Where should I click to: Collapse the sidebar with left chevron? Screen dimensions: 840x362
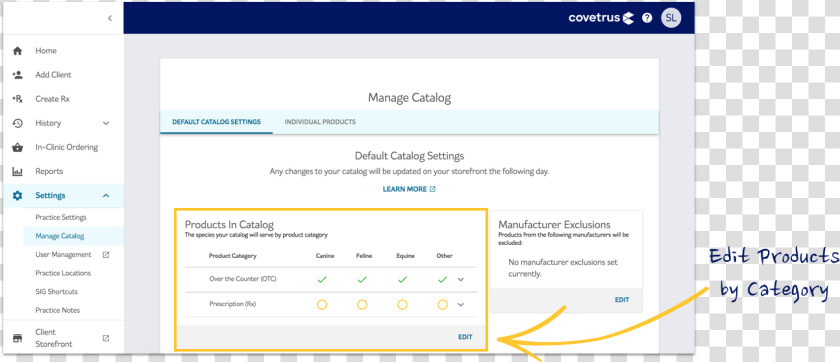[110, 18]
